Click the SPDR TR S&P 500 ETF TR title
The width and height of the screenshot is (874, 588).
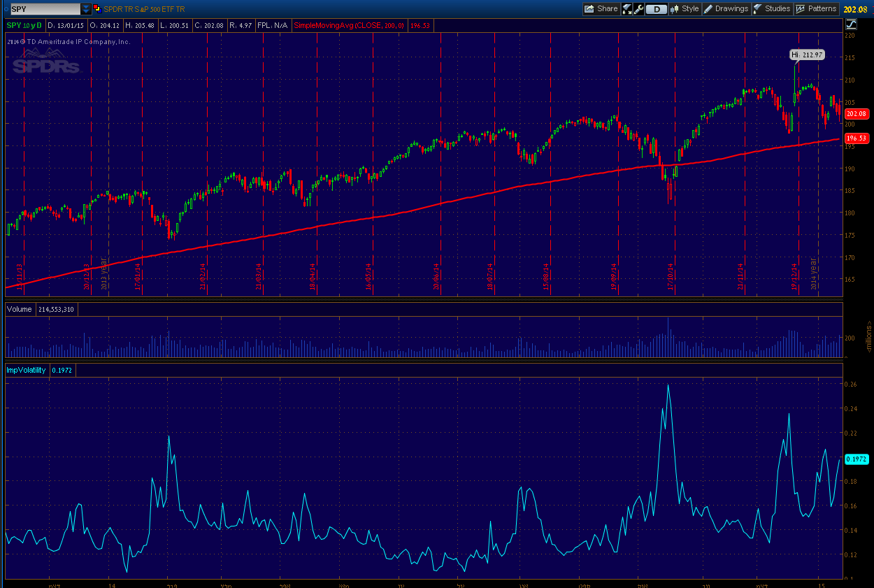(x=143, y=9)
